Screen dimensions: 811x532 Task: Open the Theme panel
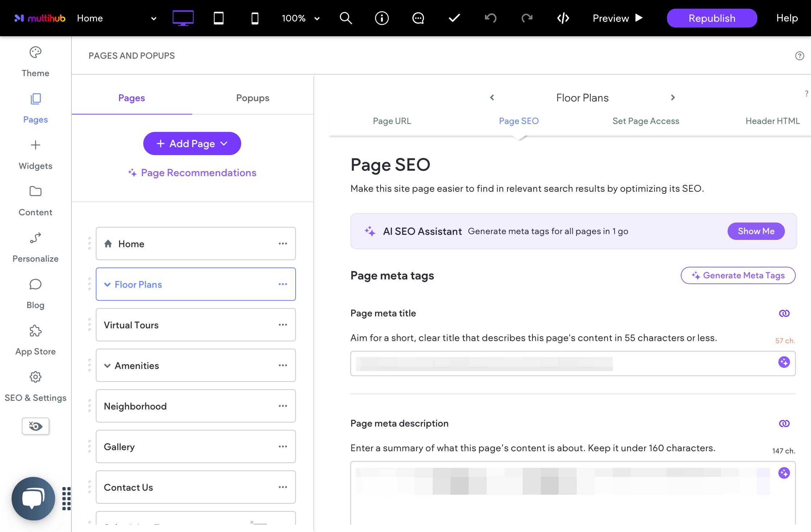click(x=36, y=62)
